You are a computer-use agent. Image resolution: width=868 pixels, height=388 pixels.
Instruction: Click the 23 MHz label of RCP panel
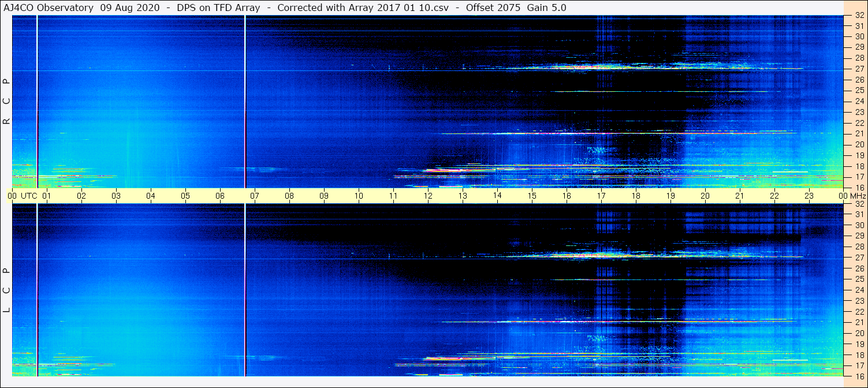[859, 112]
